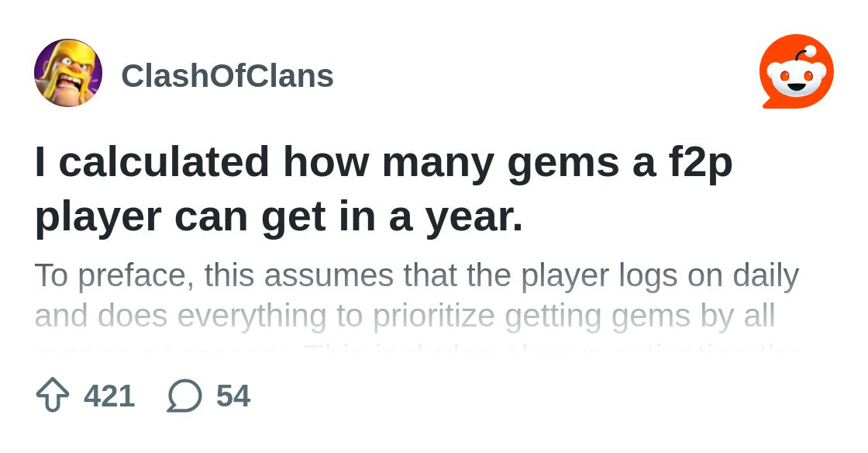This screenshot has width=868, height=453.
Task: Upvote the post with the arrow icon
Action: tap(53, 395)
